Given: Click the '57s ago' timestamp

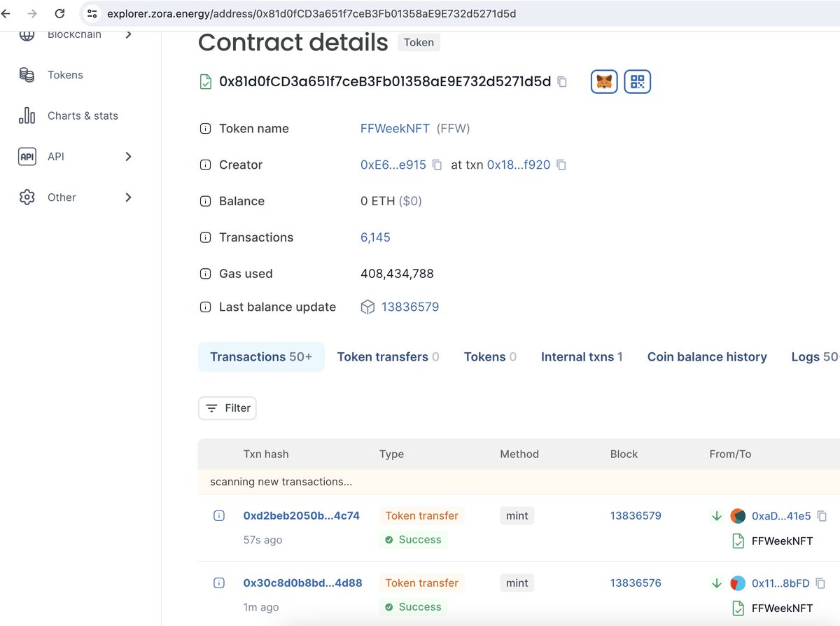Looking at the screenshot, I should tap(262, 541).
